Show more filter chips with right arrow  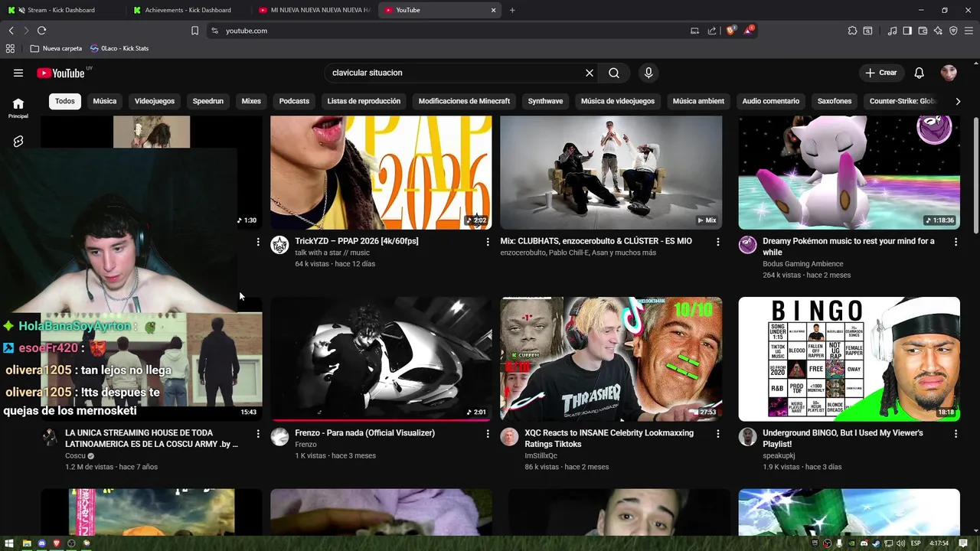(x=957, y=101)
